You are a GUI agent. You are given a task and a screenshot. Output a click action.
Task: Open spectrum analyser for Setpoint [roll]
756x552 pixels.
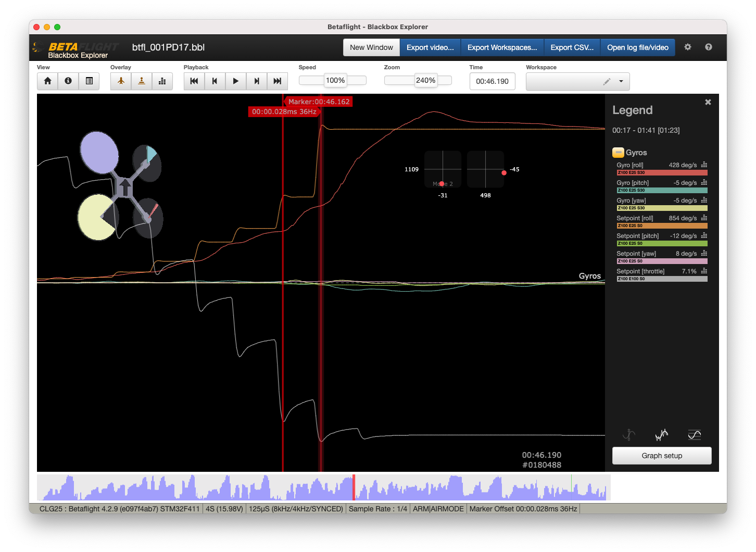(x=704, y=218)
